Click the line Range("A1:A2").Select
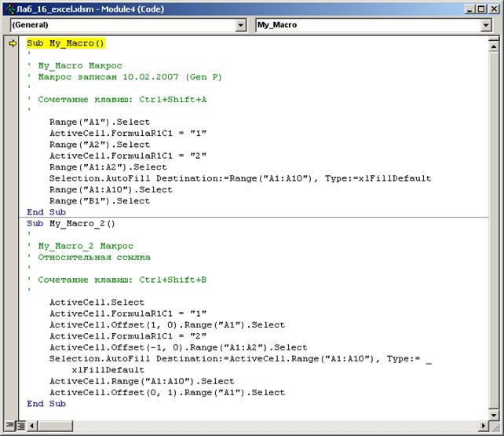Viewport: 504px width, 436px height. coord(108,167)
